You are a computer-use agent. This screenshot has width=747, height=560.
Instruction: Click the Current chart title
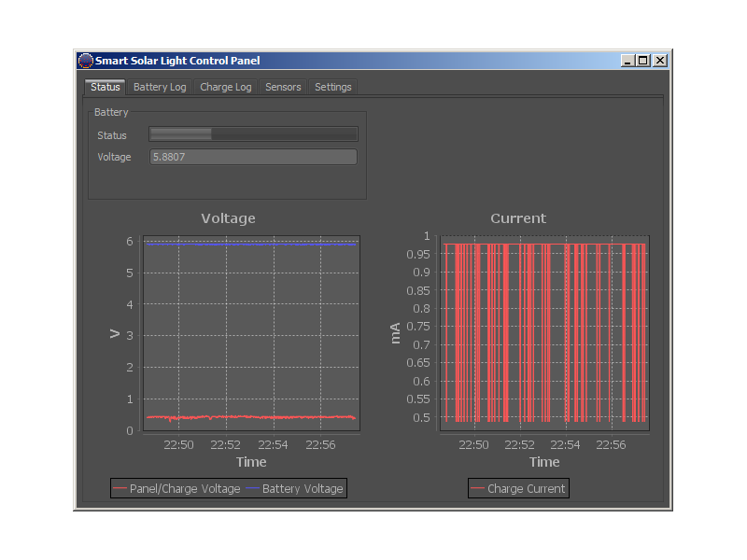(x=518, y=218)
